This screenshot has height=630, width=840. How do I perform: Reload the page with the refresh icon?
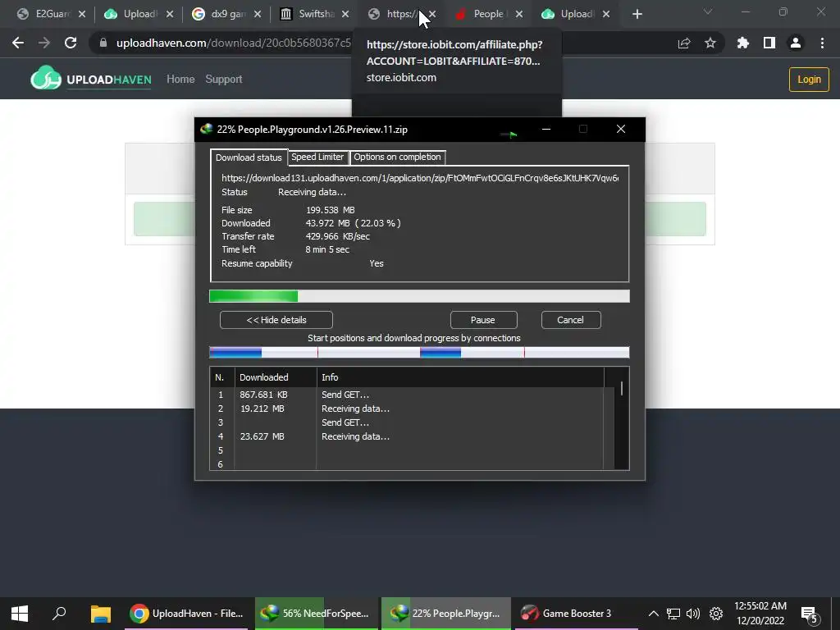pyautogui.click(x=71, y=43)
